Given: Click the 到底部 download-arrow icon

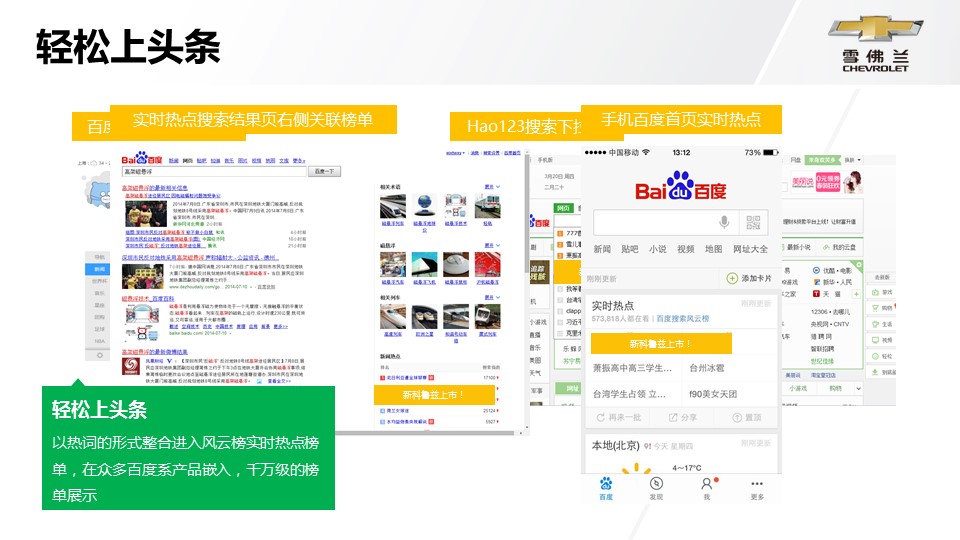Looking at the screenshot, I should pyautogui.click(x=875, y=372).
